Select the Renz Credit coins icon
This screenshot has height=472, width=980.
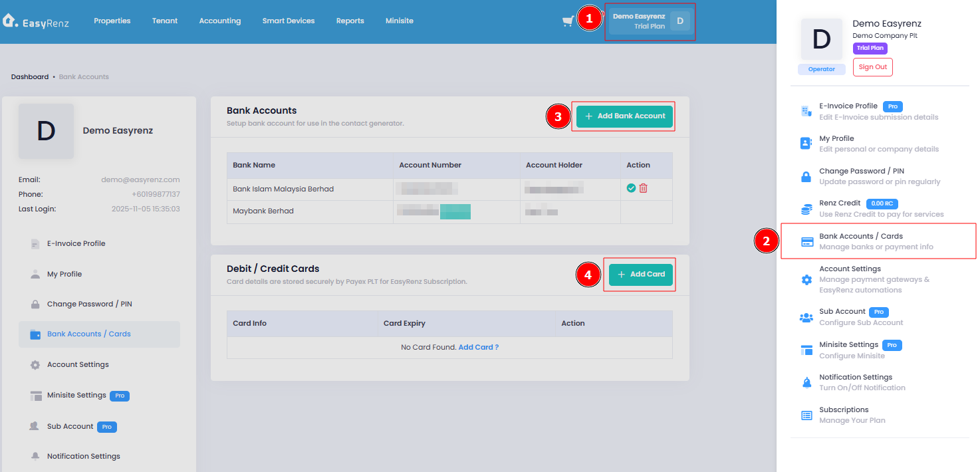806,209
